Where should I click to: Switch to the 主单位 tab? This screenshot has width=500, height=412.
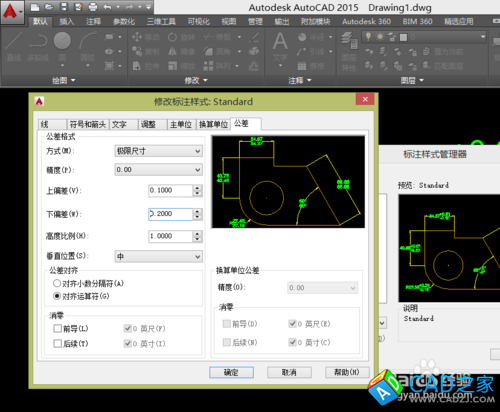pos(181,124)
